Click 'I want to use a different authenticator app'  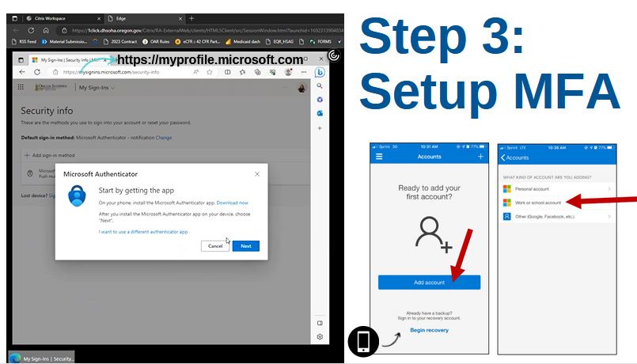[x=143, y=232]
